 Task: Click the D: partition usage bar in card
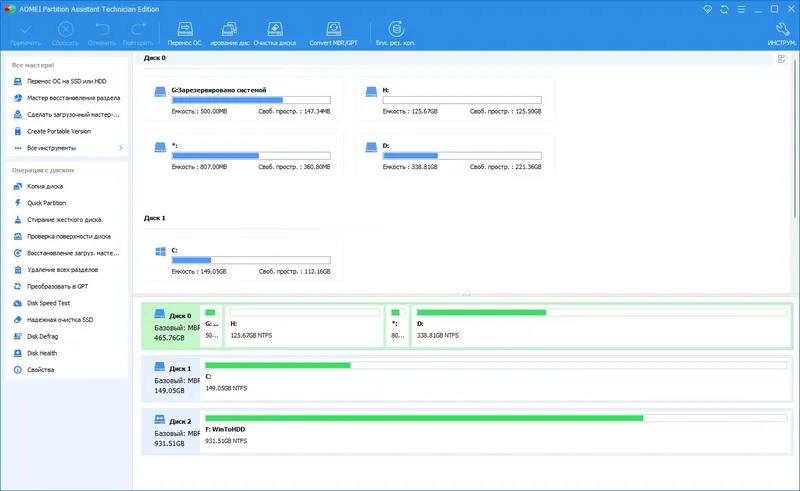click(x=462, y=156)
